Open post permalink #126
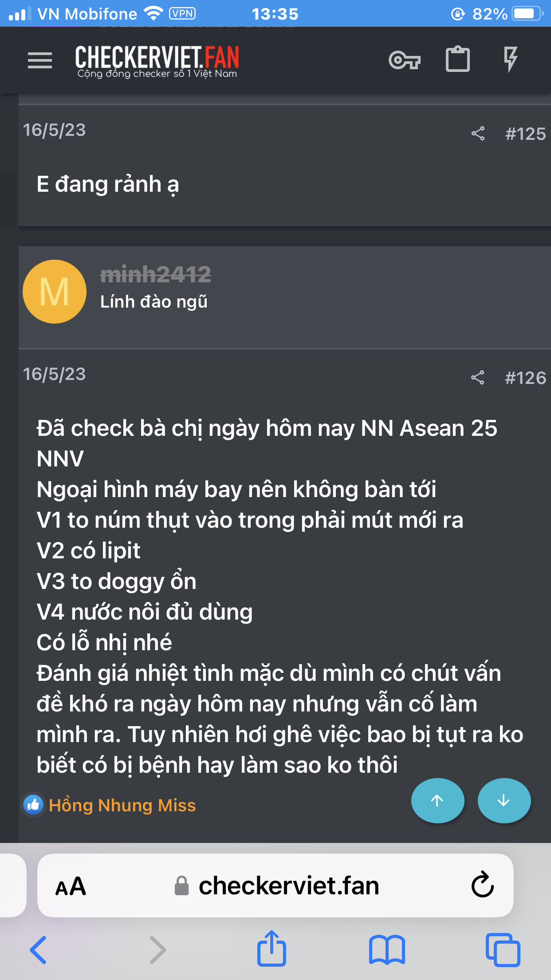 (526, 378)
